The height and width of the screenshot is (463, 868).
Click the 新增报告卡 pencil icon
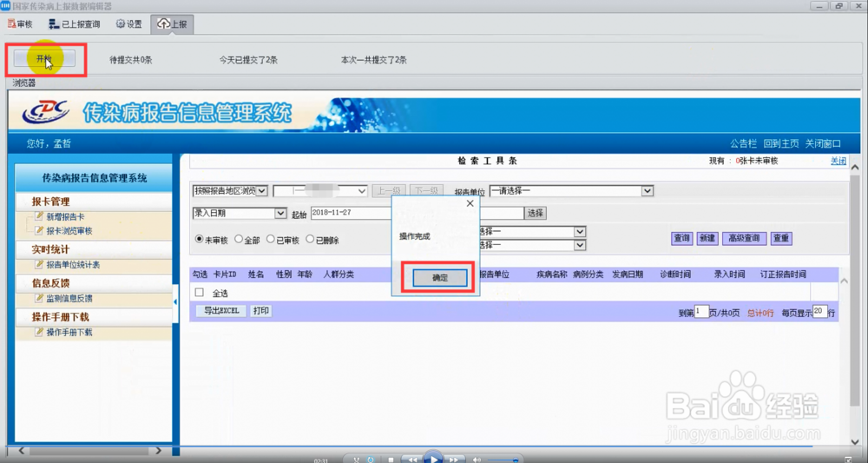(x=39, y=216)
